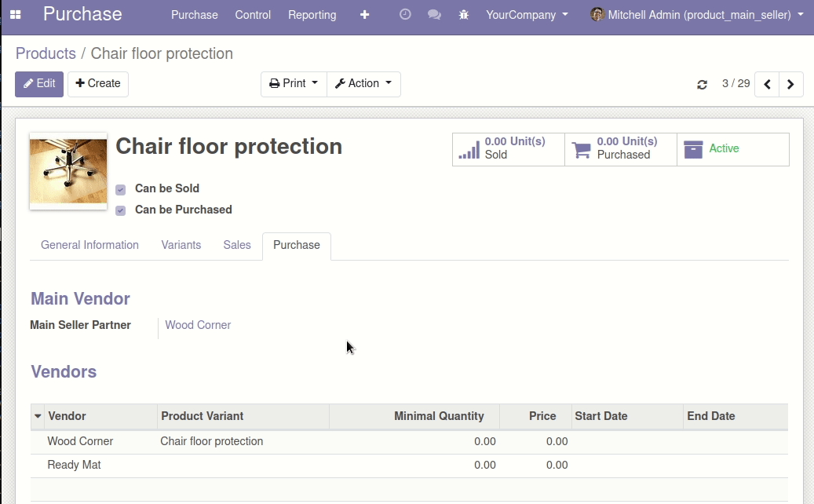Open Mitchell Admin user menu

tap(697, 15)
